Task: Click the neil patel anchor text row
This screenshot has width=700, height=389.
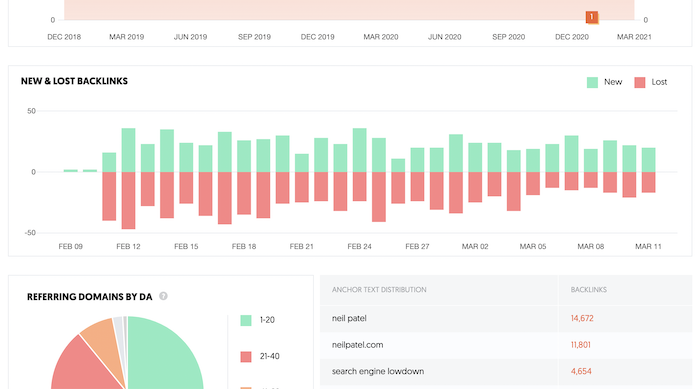Action: [x=506, y=318]
